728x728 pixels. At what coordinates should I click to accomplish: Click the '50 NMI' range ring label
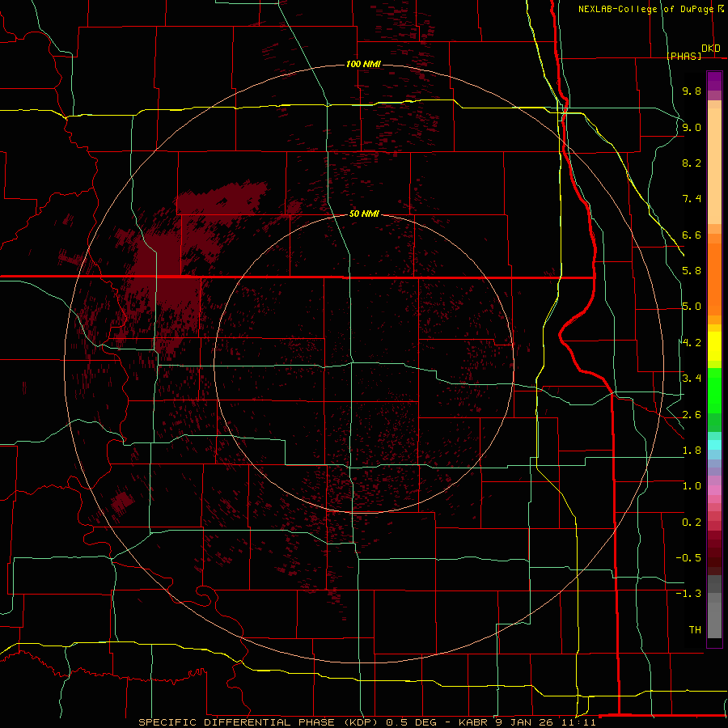pyautogui.click(x=364, y=214)
